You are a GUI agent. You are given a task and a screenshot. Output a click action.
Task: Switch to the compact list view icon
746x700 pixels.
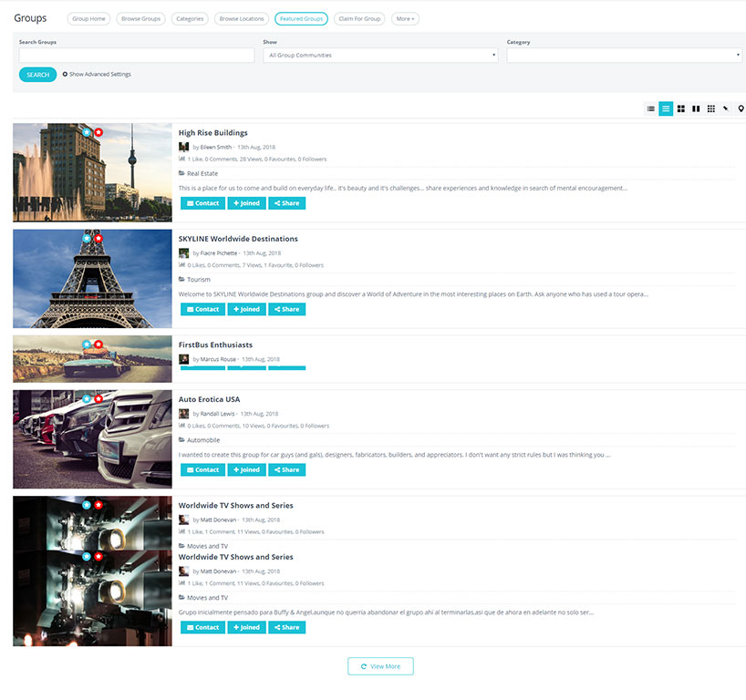(x=650, y=108)
